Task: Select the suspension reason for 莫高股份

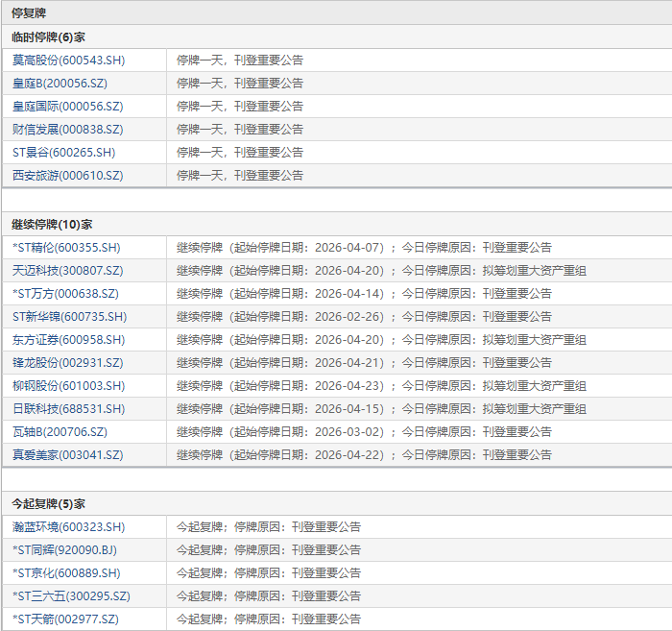Action: tap(240, 60)
